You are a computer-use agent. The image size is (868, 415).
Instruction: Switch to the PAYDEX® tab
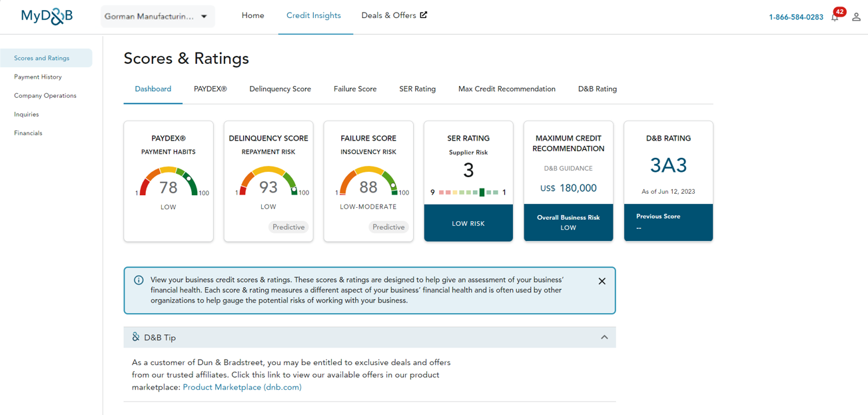coord(210,89)
